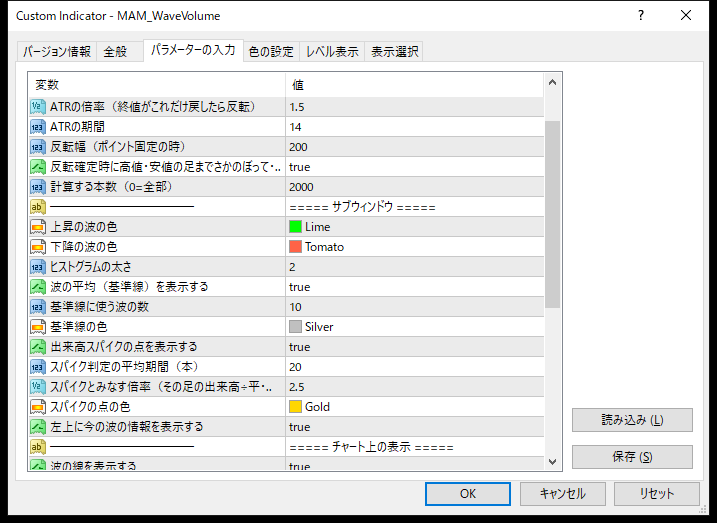Click the scrollbar up arrow of the parameter list
The image size is (717, 523).
(x=552, y=83)
